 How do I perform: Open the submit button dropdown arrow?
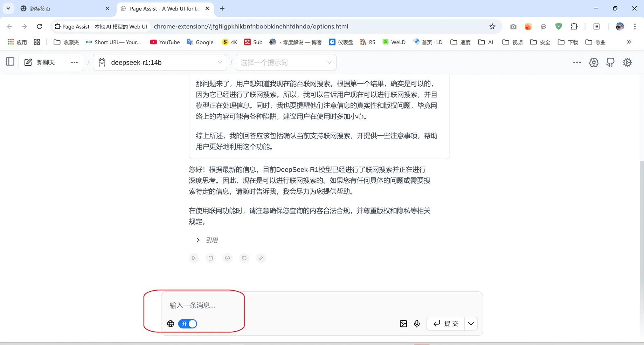(471, 324)
